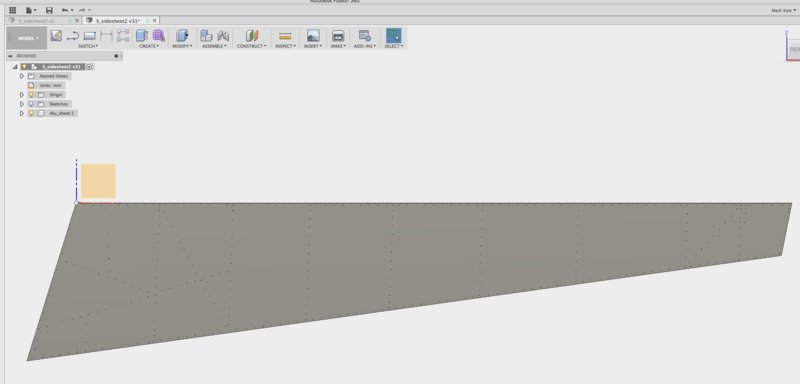The height and width of the screenshot is (384, 800).
Task: Switch to the S_sidesheet2 v2 tab
Action: pyautogui.click(x=36, y=21)
